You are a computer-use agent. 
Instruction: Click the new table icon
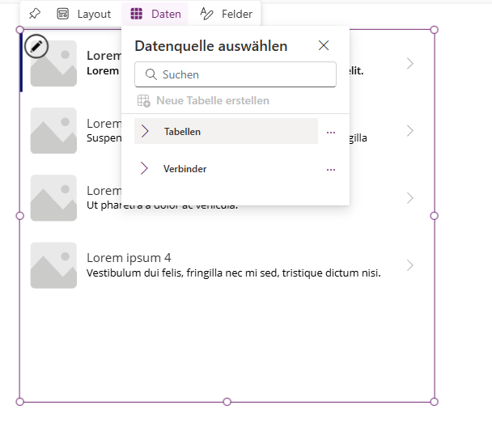144,101
